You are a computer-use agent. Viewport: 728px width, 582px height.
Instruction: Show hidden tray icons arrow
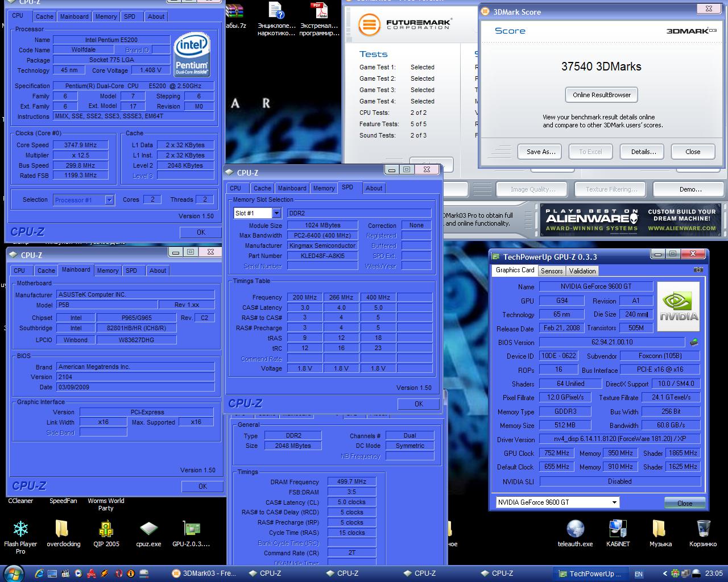click(665, 573)
